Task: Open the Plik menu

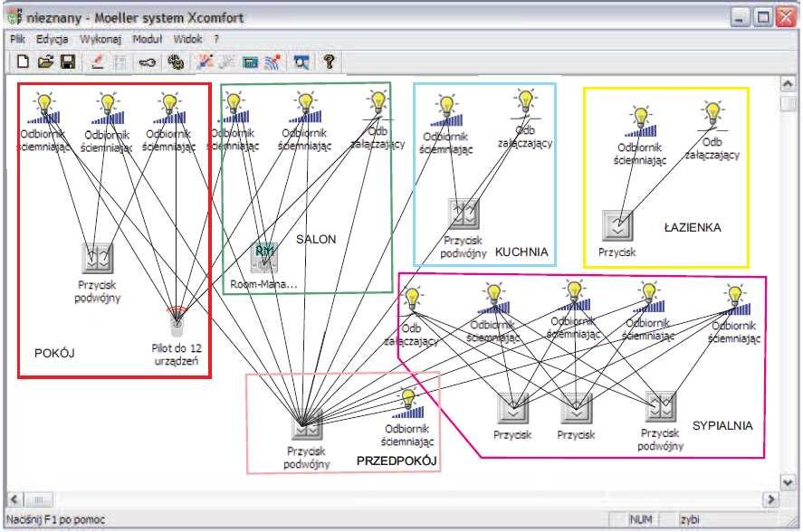Action: tap(17, 39)
